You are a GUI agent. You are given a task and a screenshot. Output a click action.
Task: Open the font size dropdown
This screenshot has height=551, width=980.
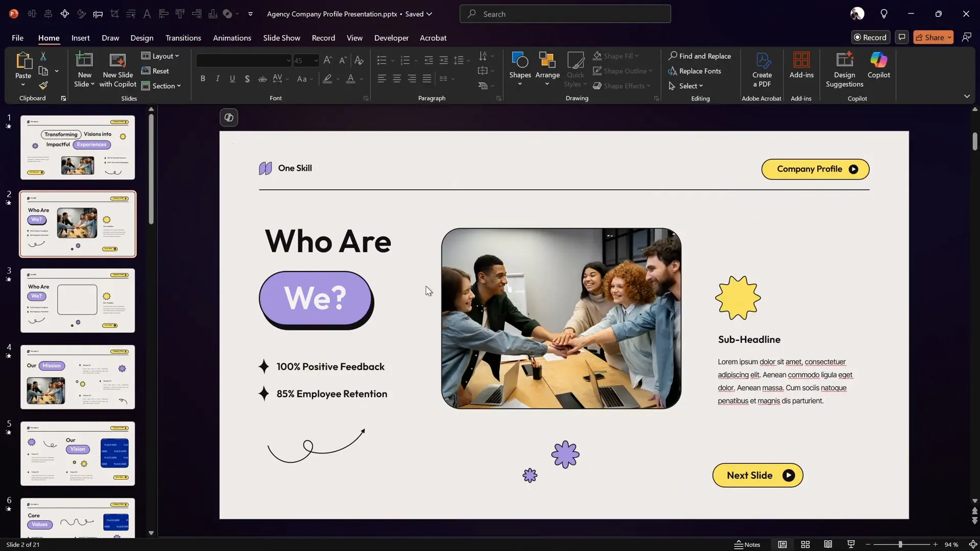(315, 60)
